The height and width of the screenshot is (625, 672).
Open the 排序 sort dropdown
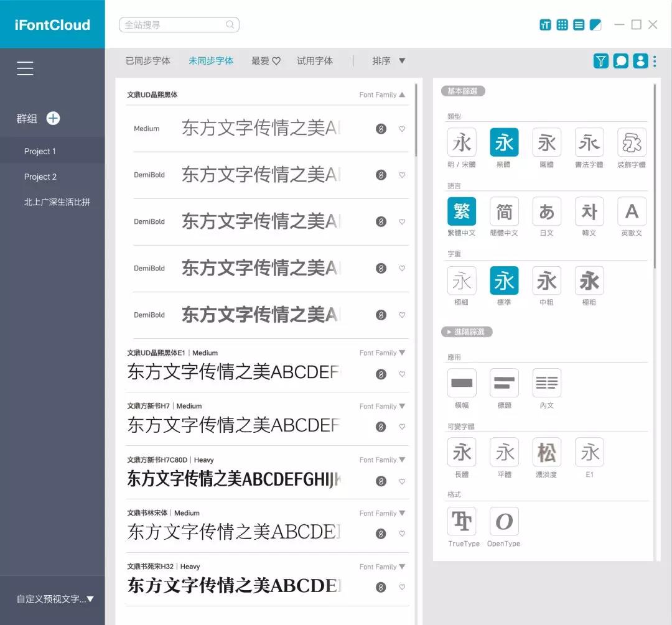(x=389, y=61)
